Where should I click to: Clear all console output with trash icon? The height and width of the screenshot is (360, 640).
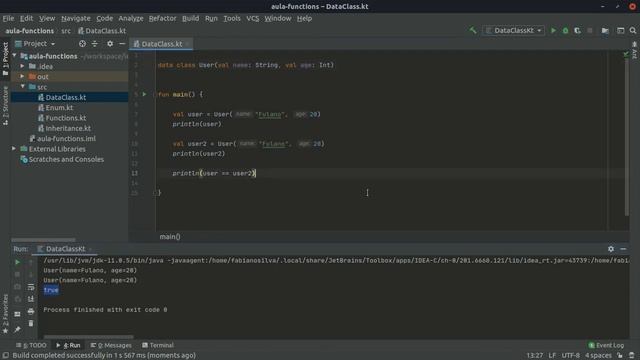click(31, 324)
